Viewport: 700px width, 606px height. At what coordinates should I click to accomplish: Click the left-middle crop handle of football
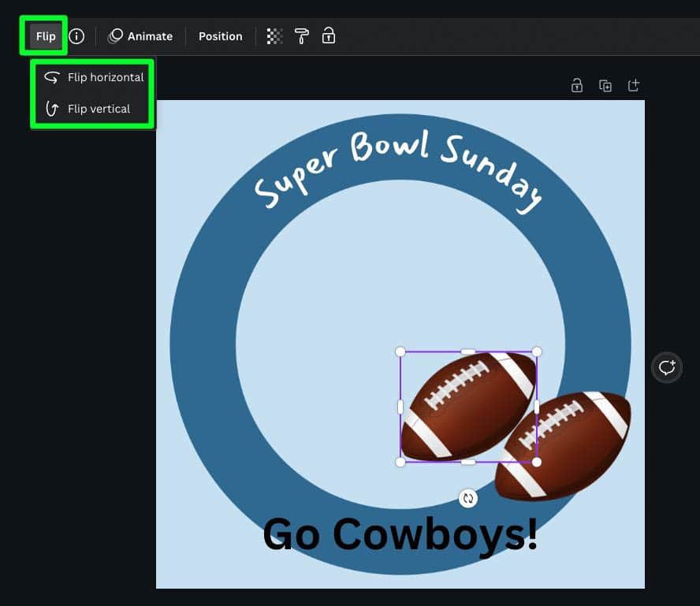[x=400, y=407]
